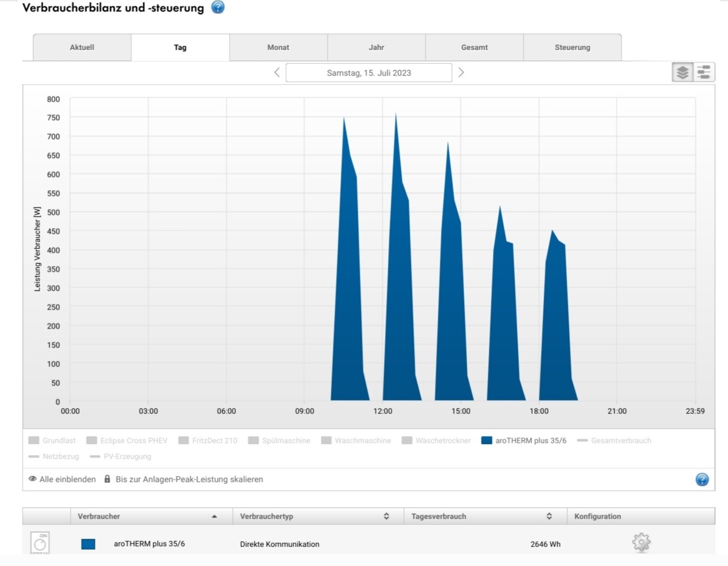This screenshot has height=566, width=728.
Task: Click the help icon beside the page title
Action: (x=218, y=7)
